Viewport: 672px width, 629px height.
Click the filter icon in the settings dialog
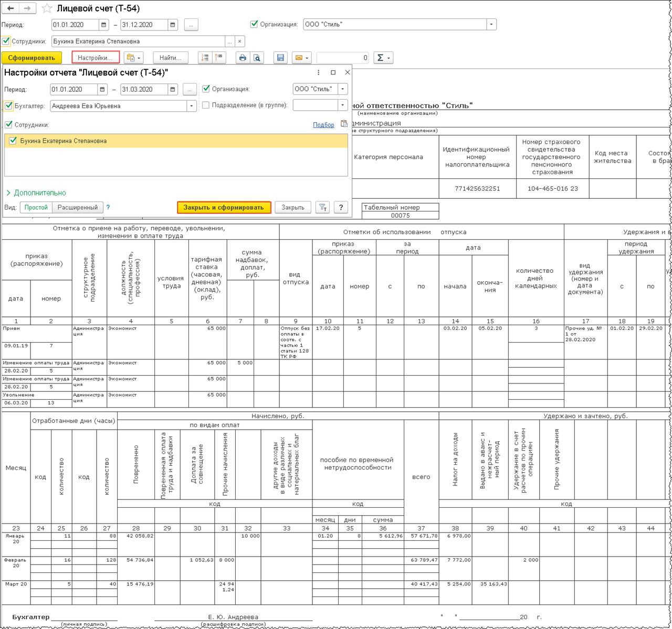click(x=322, y=208)
